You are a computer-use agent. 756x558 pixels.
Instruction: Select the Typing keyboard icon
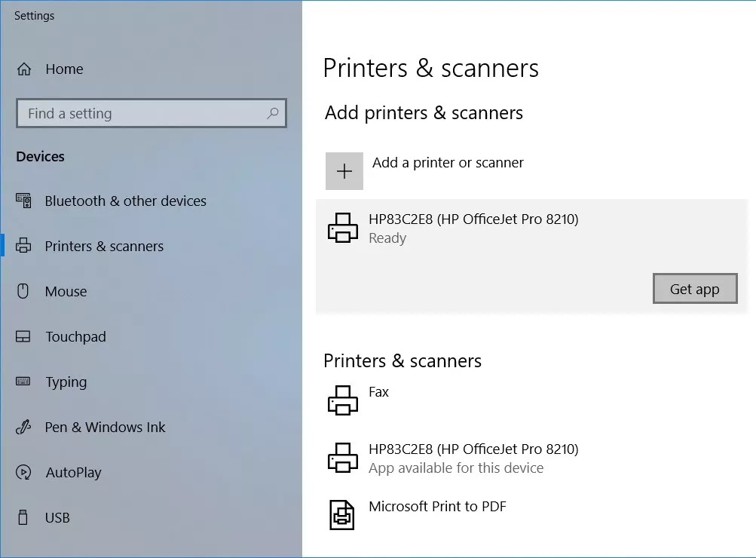23,382
